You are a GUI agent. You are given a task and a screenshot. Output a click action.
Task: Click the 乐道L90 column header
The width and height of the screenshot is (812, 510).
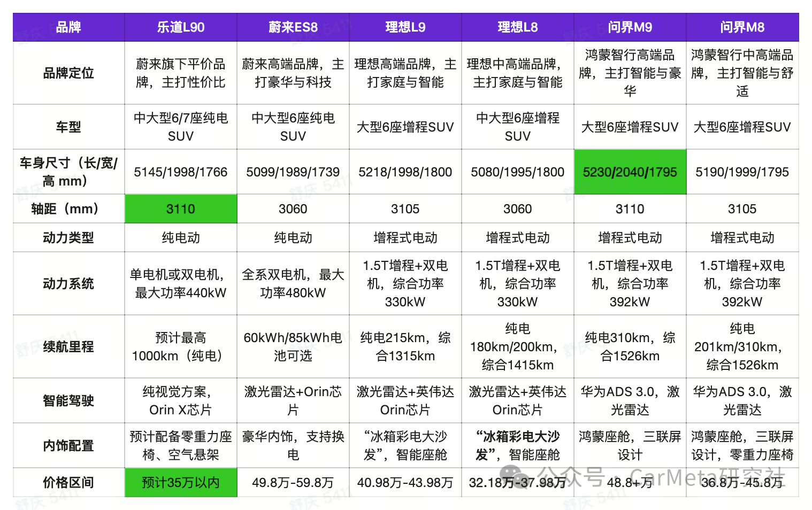pyautogui.click(x=181, y=27)
